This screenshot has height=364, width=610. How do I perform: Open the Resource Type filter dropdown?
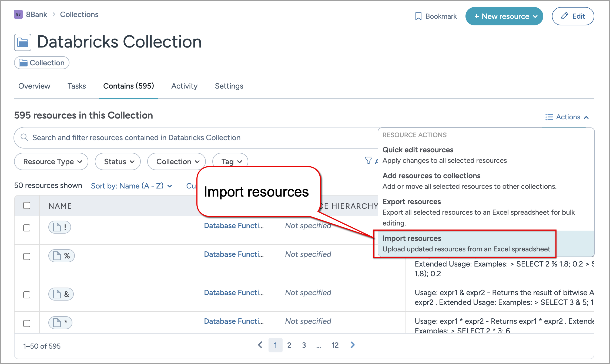pos(51,161)
